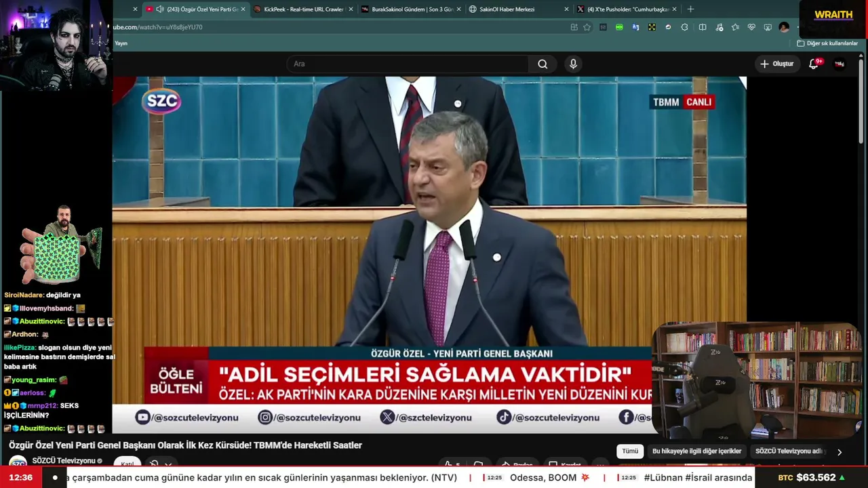Close the YouTube Özgür Özel tab
The height and width of the screenshot is (488, 868).
pyautogui.click(x=243, y=9)
